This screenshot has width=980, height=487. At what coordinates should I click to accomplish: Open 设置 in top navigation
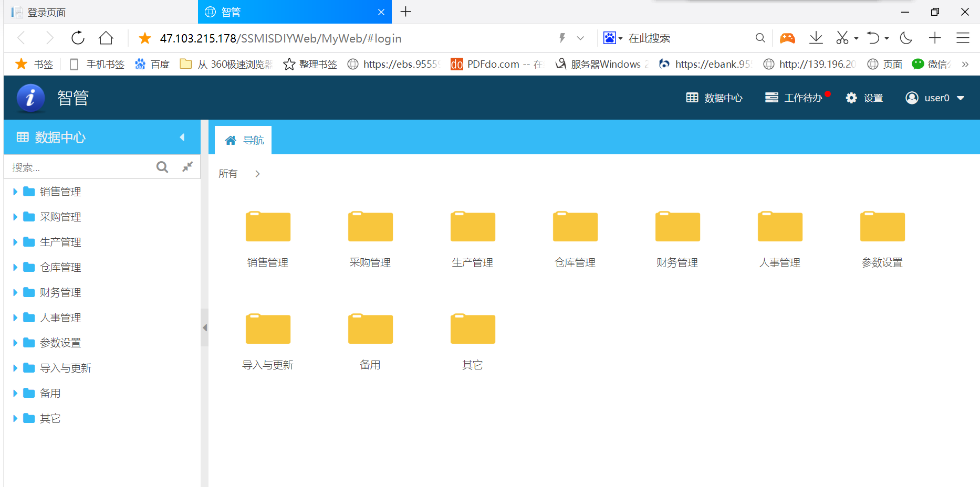click(x=864, y=98)
